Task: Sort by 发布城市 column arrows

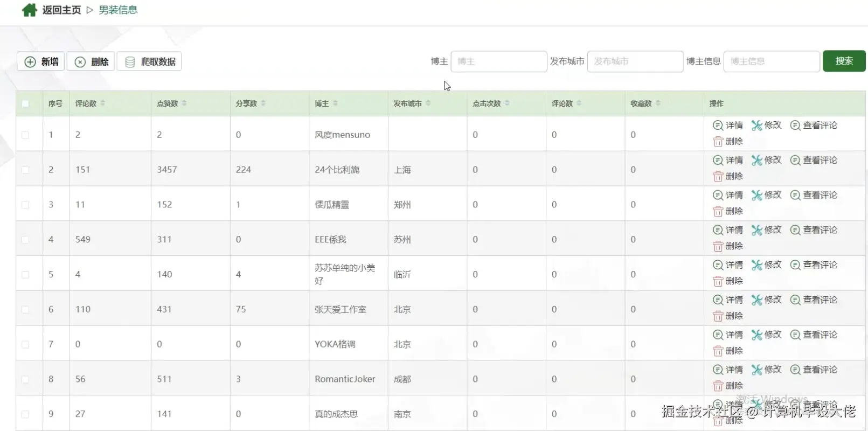Action: [x=428, y=103]
